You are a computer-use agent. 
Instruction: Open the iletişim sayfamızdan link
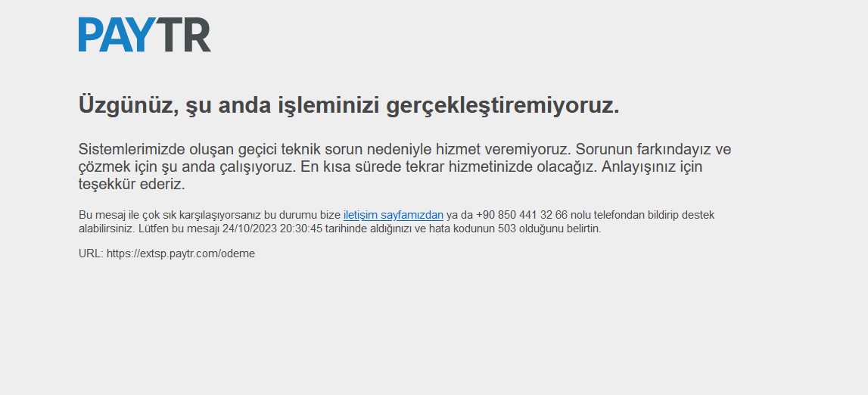393,215
